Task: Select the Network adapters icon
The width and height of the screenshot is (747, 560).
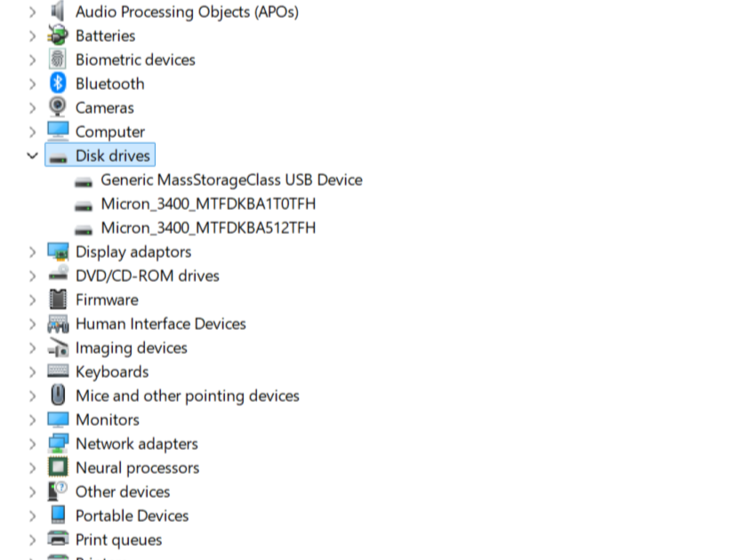Action: point(57,444)
